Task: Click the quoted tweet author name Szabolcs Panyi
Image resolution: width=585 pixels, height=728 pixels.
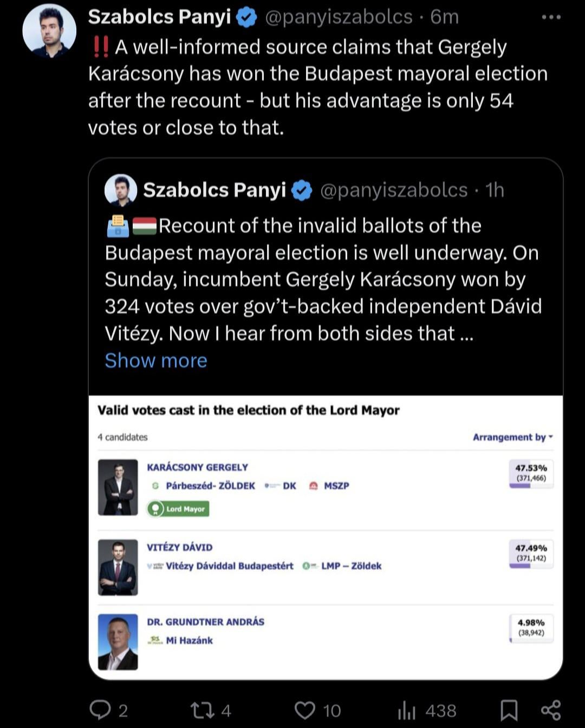Action: (x=214, y=190)
